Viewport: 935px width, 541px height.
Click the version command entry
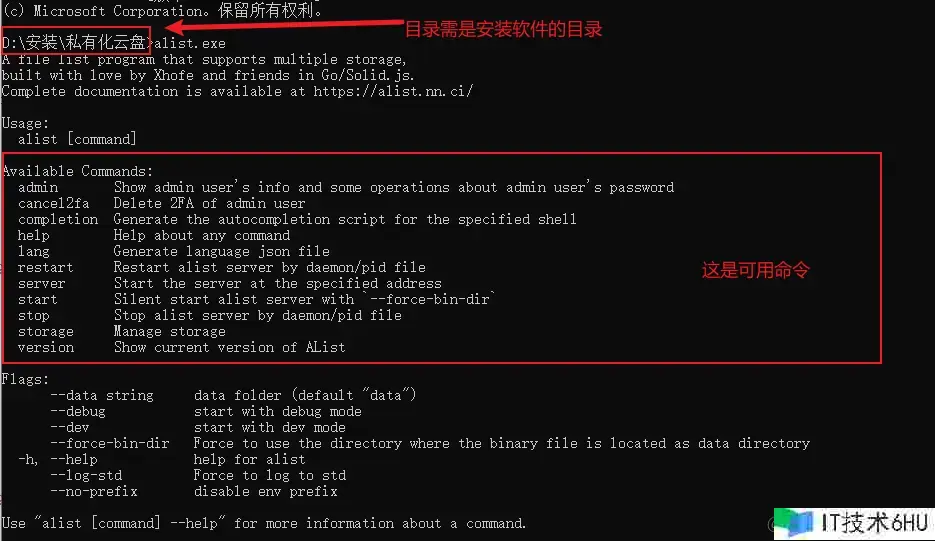pos(46,347)
